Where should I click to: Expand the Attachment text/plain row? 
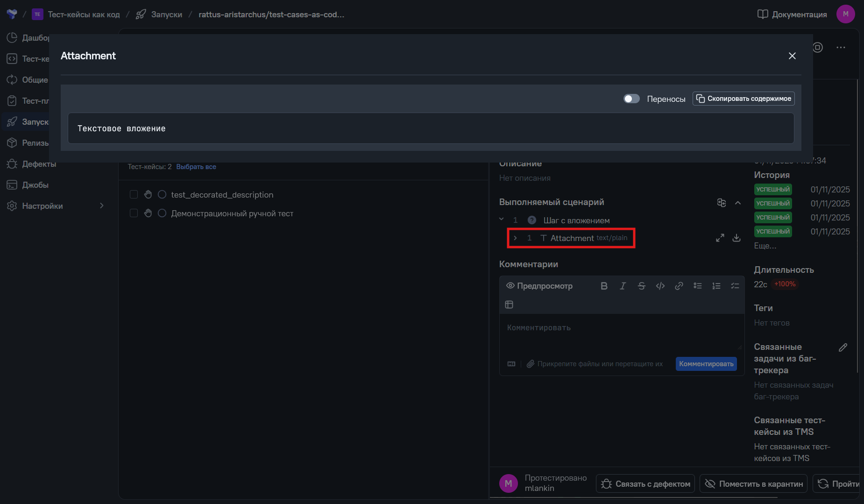pyautogui.click(x=515, y=238)
